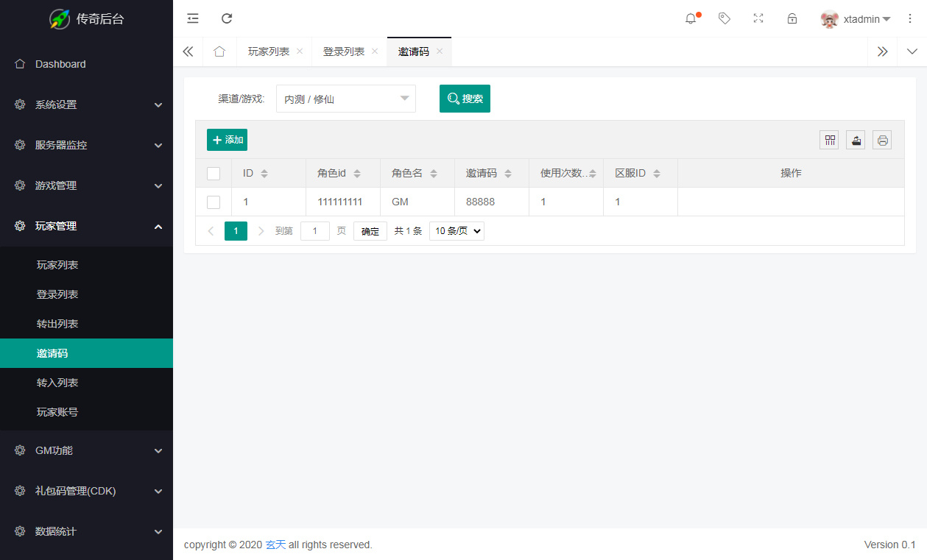Open the column display settings icon

click(828, 139)
